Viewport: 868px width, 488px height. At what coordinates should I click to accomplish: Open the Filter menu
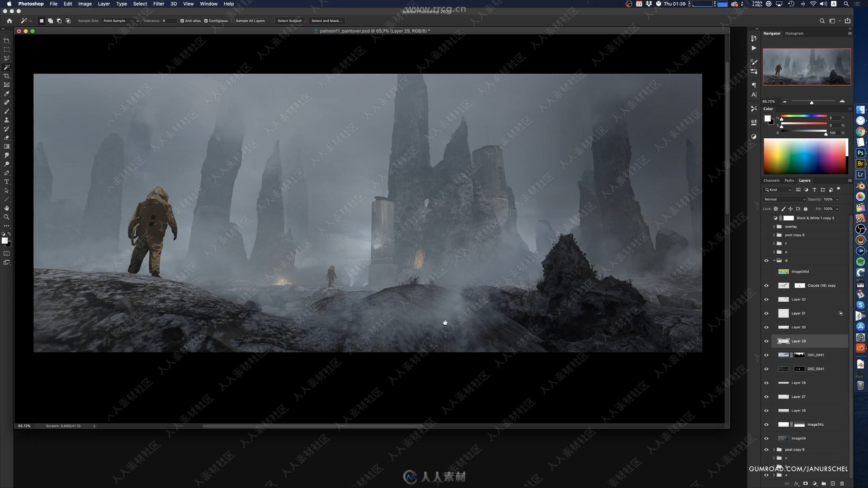[158, 4]
